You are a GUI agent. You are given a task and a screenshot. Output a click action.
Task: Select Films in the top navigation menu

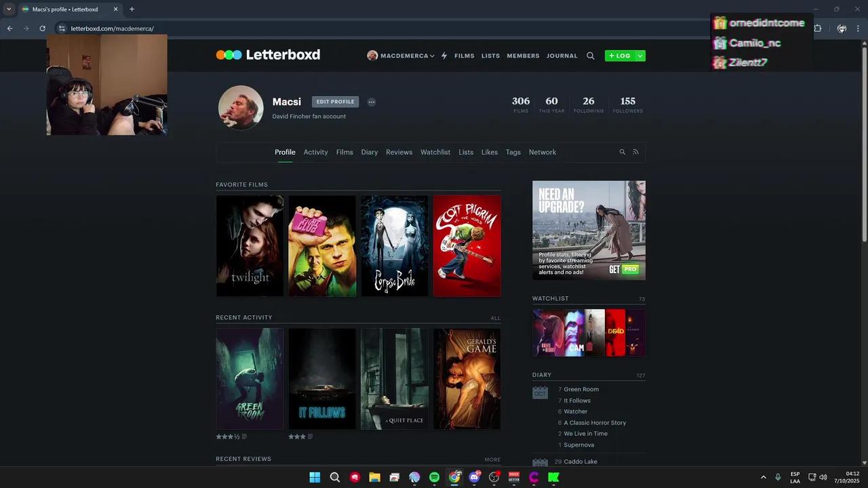coord(465,56)
